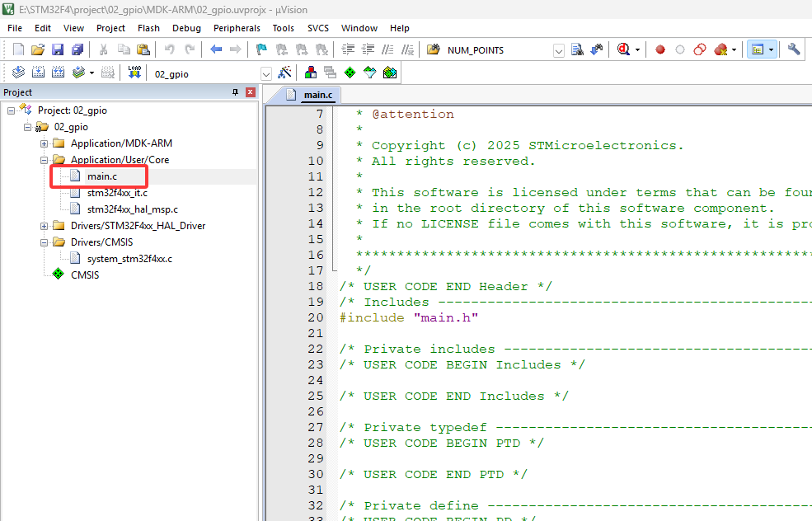Indent the selected text
Viewport: 812px width, 521px height.
point(348,49)
